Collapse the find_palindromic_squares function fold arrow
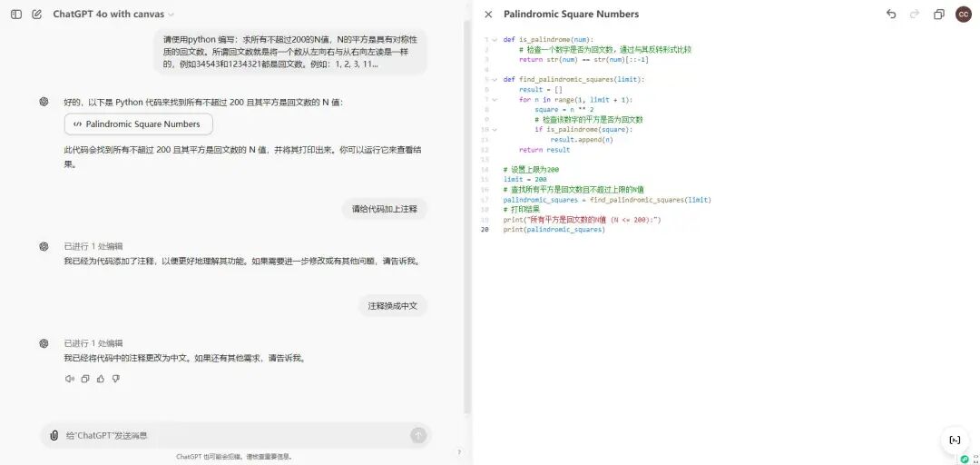This screenshot has width=980, height=465. [x=495, y=80]
